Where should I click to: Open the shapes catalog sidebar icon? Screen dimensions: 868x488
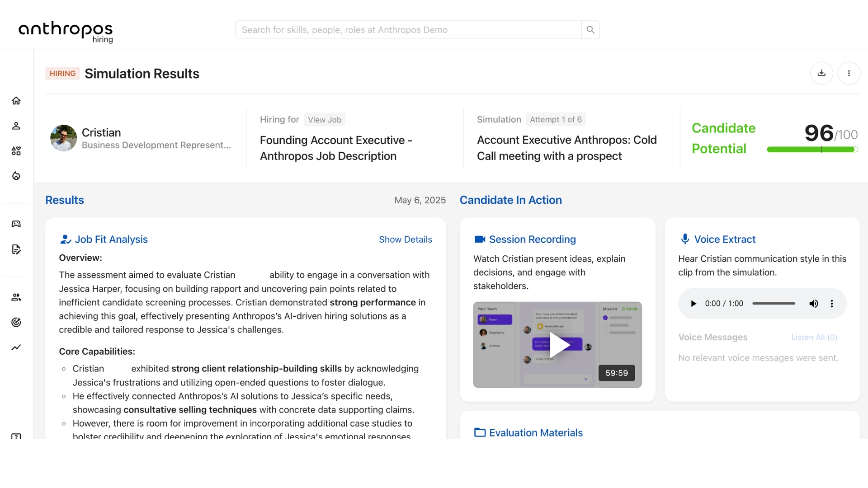point(16,151)
